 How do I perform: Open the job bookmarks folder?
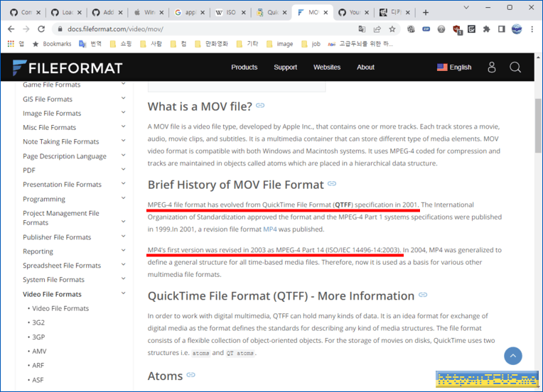(x=311, y=44)
